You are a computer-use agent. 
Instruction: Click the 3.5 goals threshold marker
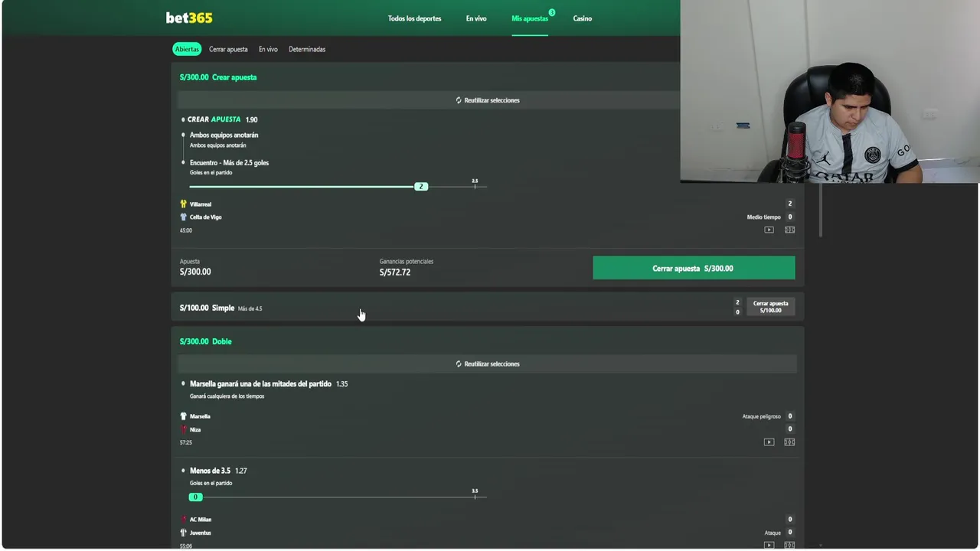click(x=475, y=494)
